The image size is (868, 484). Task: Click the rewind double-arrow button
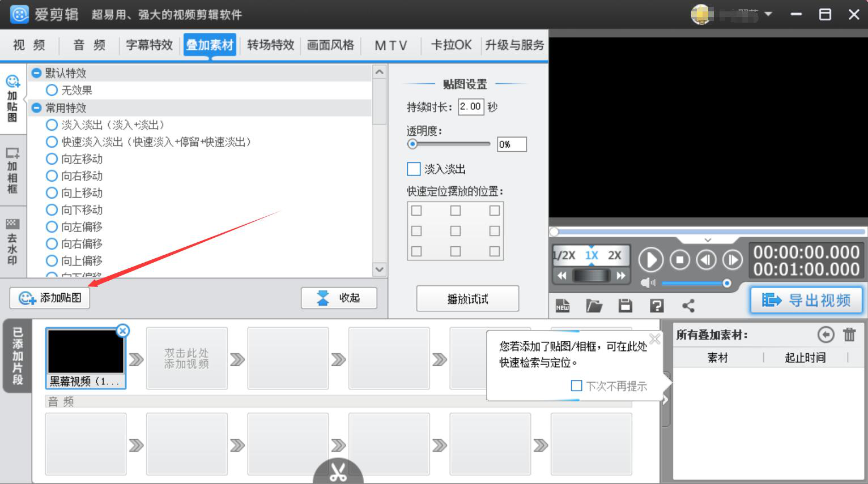pyautogui.click(x=562, y=276)
